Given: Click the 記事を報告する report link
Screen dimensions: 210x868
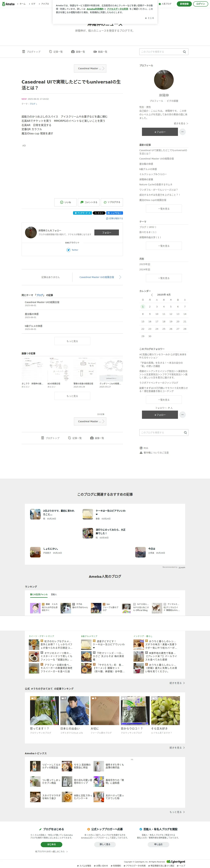Looking at the screenshot, I should [x=114, y=218].
